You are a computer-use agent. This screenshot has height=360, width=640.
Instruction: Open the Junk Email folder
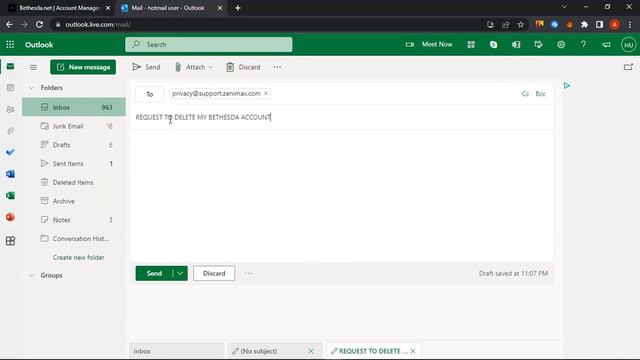74,126
